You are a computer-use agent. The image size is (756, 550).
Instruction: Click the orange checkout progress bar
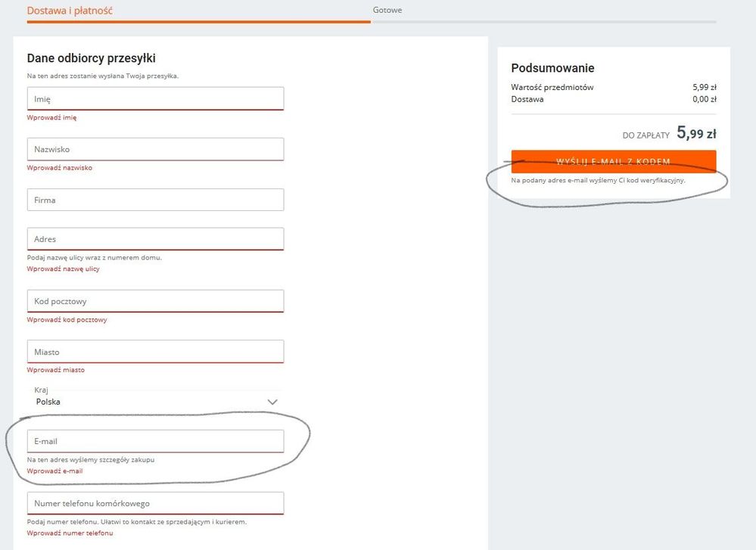coord(198,21)
